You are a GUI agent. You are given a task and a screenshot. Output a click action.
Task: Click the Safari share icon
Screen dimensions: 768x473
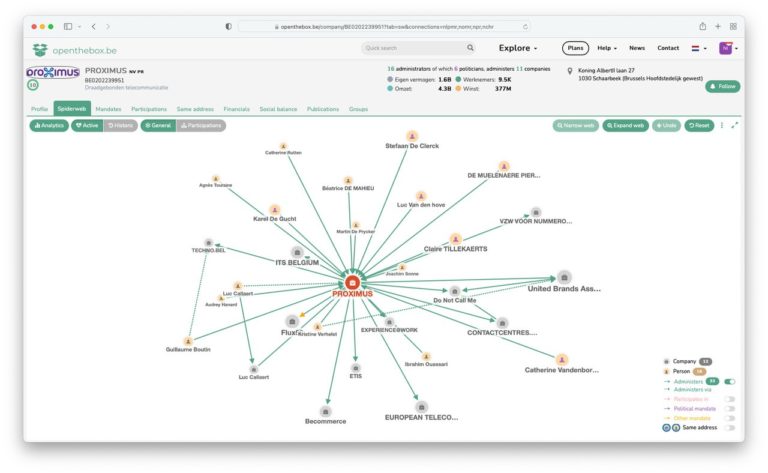702,26
